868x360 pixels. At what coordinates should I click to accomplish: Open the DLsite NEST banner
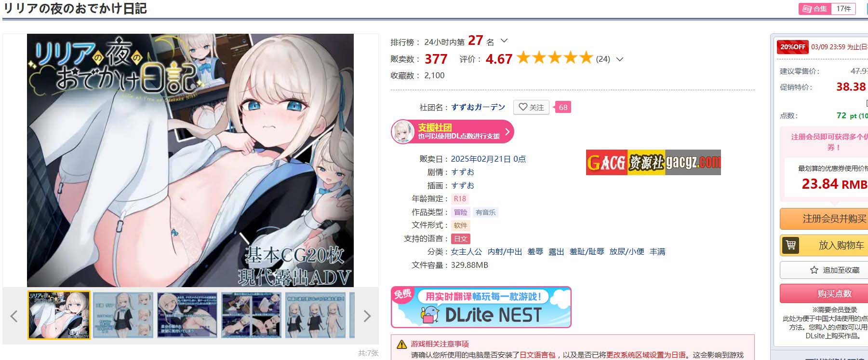pyautogui.click(x=481, y=307)
